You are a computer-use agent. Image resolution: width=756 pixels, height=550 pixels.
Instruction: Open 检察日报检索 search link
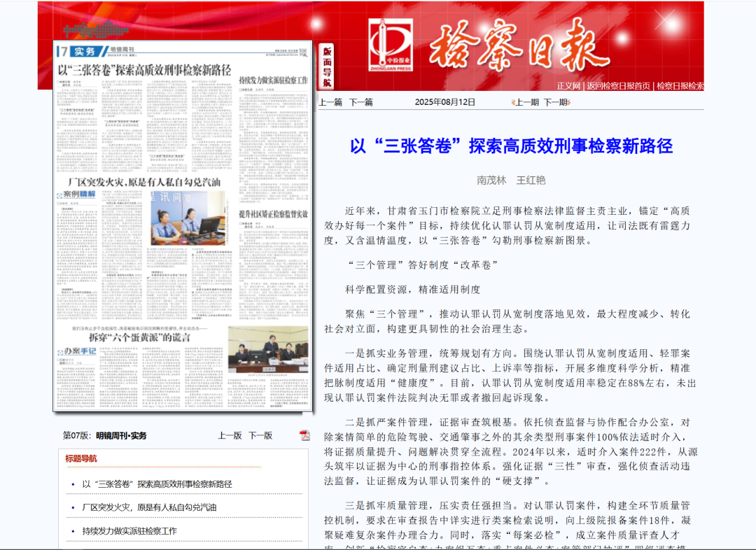point(680,86)
